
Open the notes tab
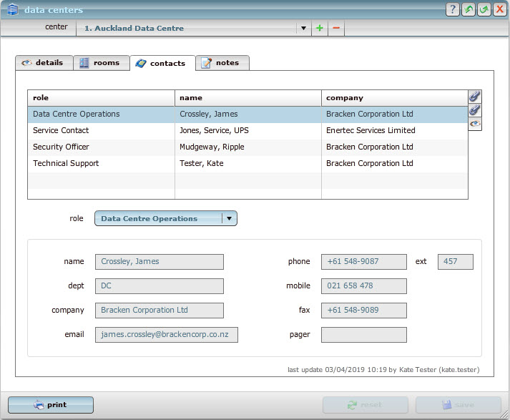pyautogui.click(x=222, y=63)
